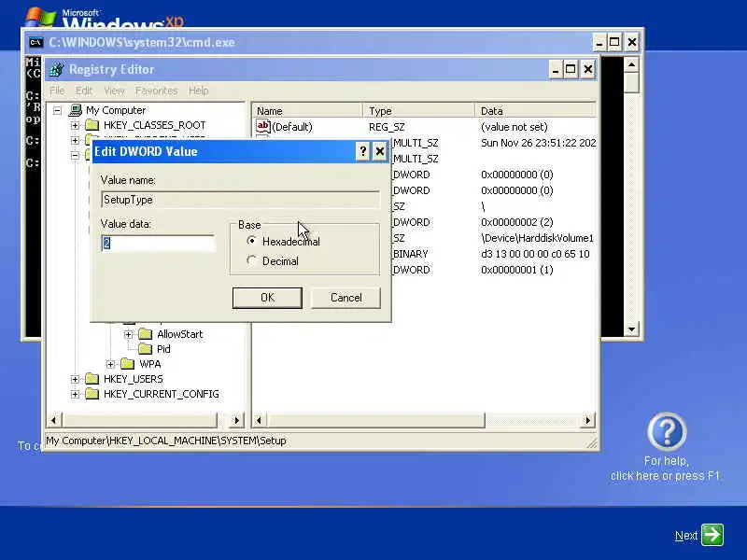Select the Hexadecimal base option

251,241
